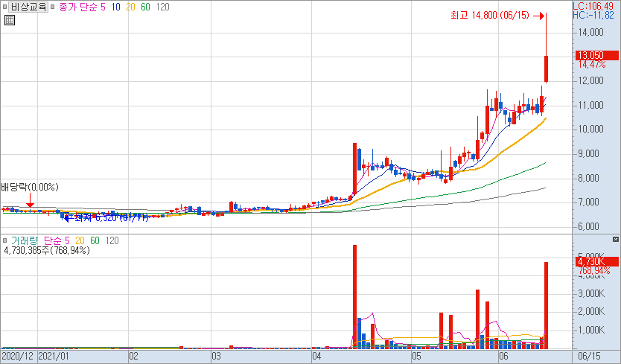Click the 04 month axis label
This screenshot has width=621, height=364.
coord(316,356)
